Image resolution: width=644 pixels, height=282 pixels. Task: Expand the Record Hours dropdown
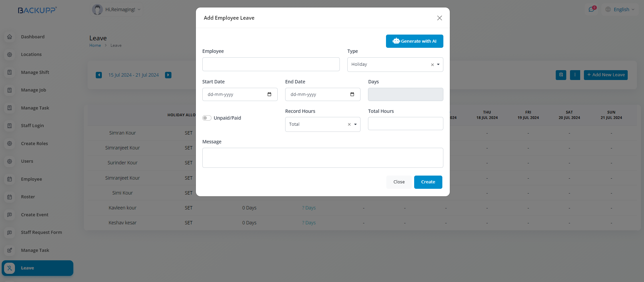pyautogui.click(x=355, y=124)
